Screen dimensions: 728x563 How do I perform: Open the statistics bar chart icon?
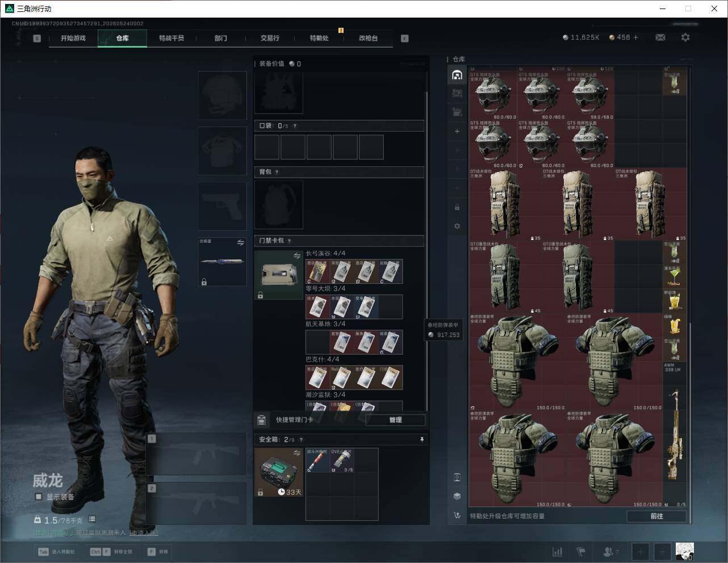(x=558, y=552)
